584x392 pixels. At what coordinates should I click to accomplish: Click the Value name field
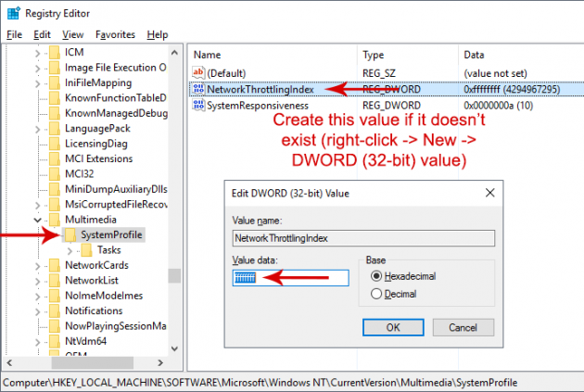pos(363,238)
